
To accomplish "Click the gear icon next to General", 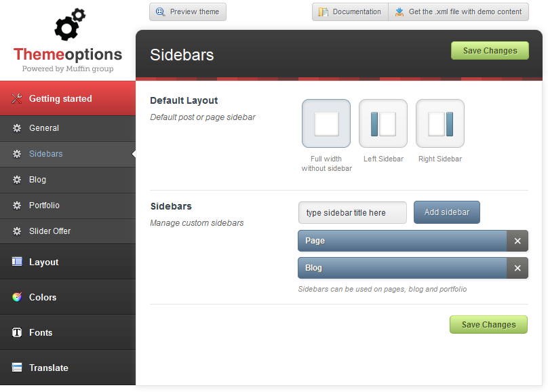I will point(17,128).
